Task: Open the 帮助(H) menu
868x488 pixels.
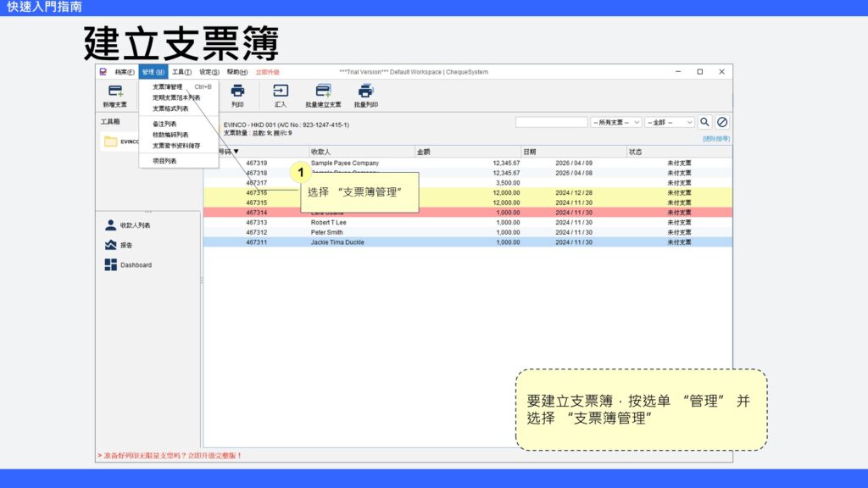Action: click(x=237, y=72)
